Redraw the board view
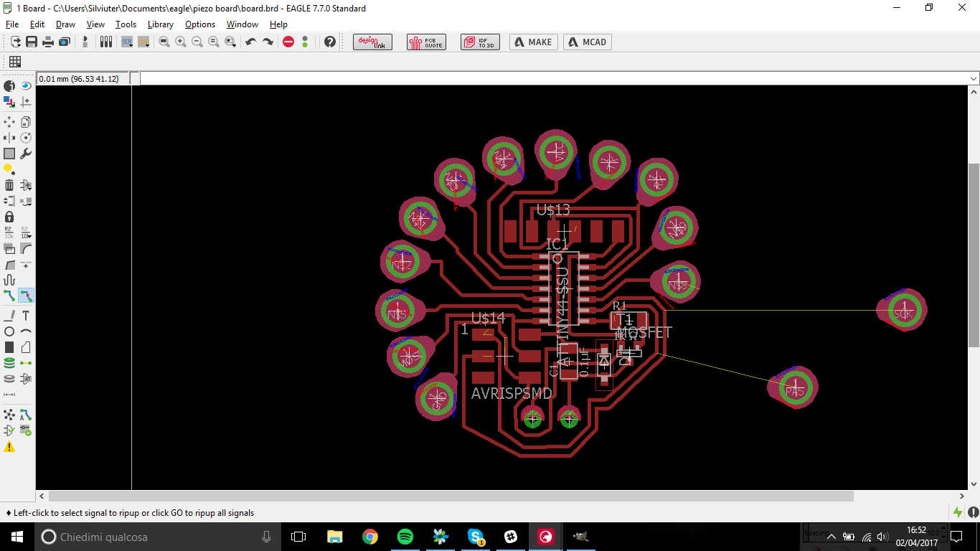This screenshot has width=980, height=551. pos(214,42)
